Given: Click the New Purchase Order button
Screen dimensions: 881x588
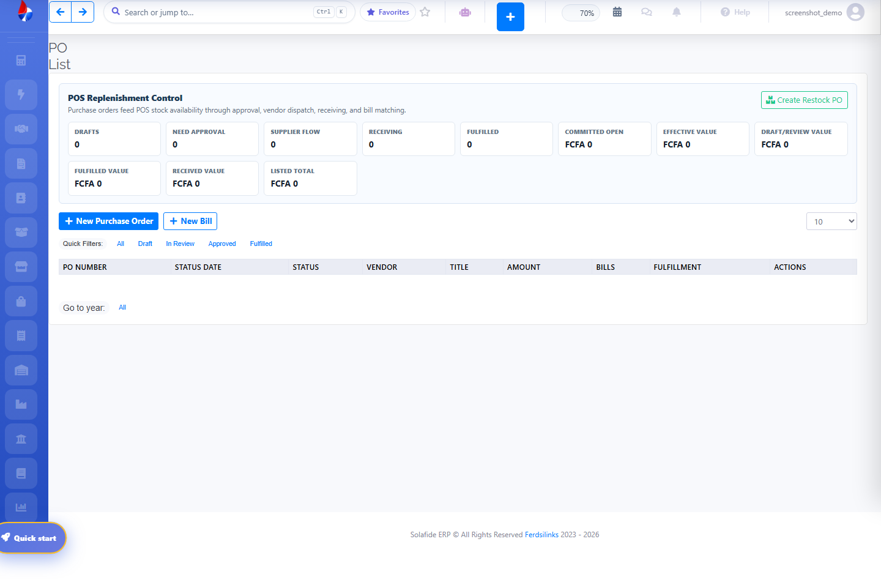Looking at the screenshot, I should click(x=108, y=221).
